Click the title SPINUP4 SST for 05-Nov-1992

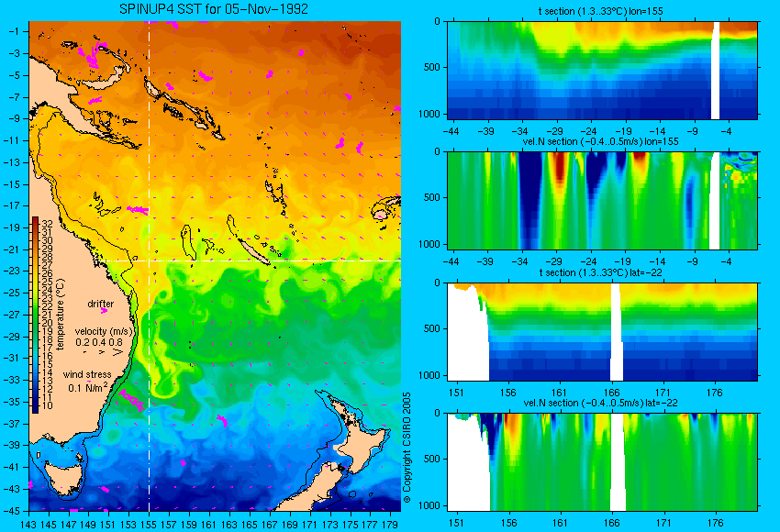tap(214, 9)
